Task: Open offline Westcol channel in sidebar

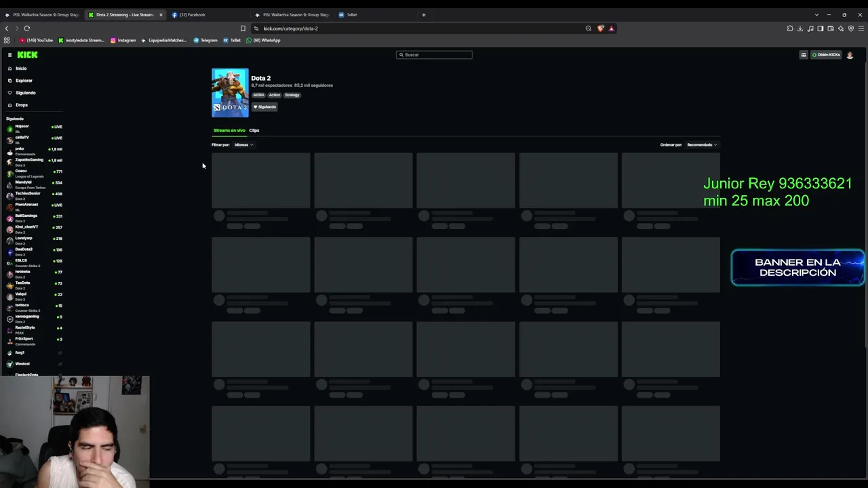Action: pyautogui.click(x=34, y=364)
